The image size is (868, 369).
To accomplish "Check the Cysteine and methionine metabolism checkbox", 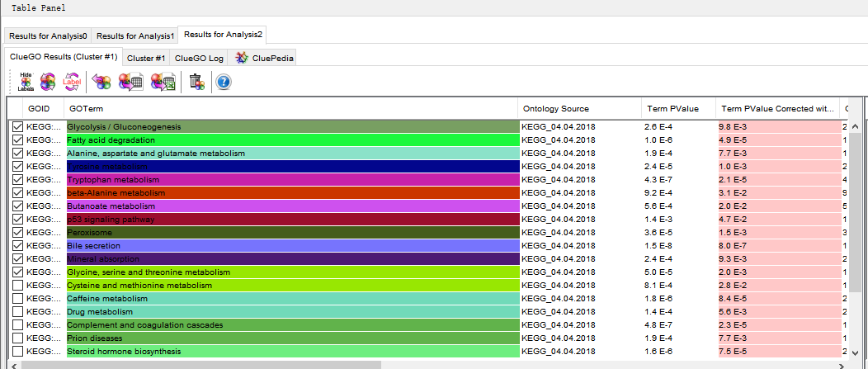I will coord(17,286).
